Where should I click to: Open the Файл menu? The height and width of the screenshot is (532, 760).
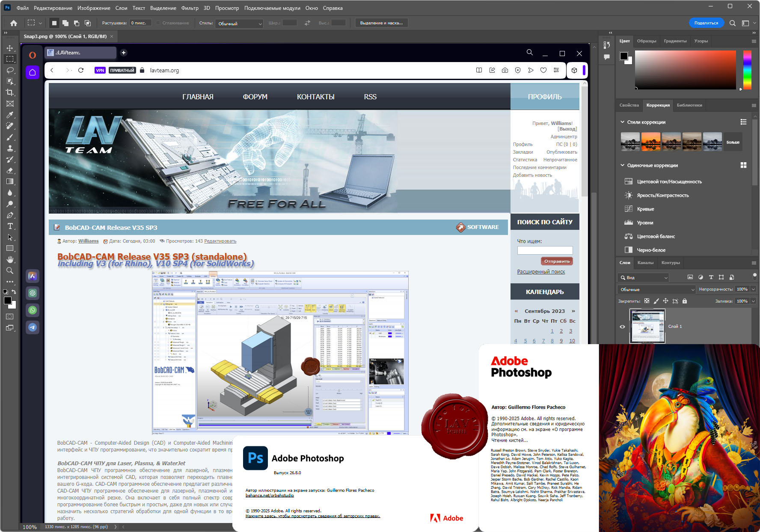pyautogui.click(x=22, y=8)
